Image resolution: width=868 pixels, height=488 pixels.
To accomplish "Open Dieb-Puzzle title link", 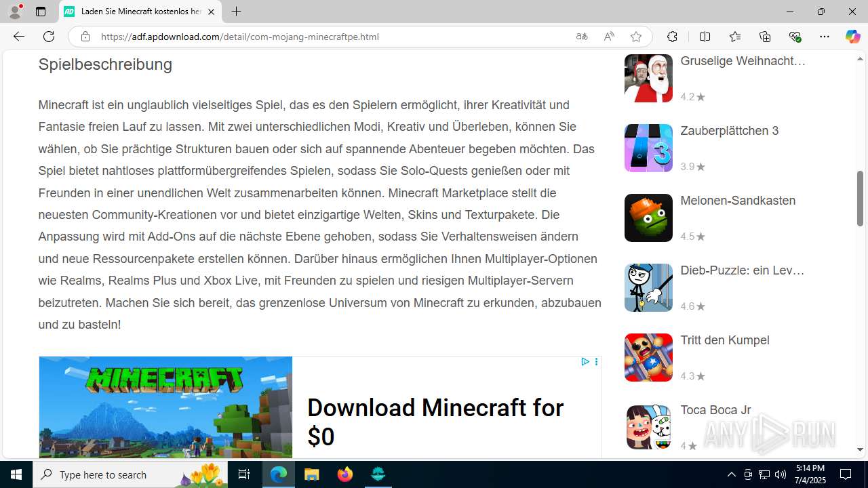I will tap(743, 270).
